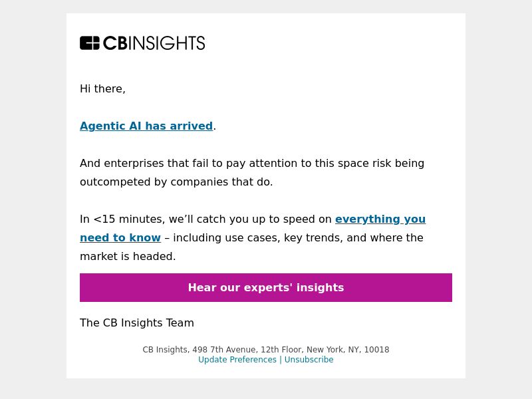Screen dimensions: 532x399
Task: Follow the "everything you" hyperlink text
Action: click(380, 219)
